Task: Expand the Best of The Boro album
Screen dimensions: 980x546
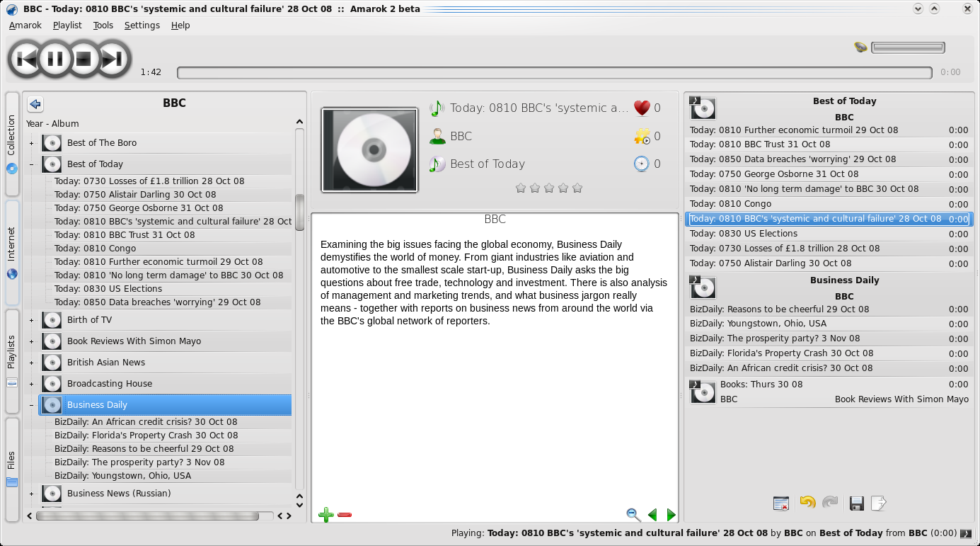Action: click(31, 144)
